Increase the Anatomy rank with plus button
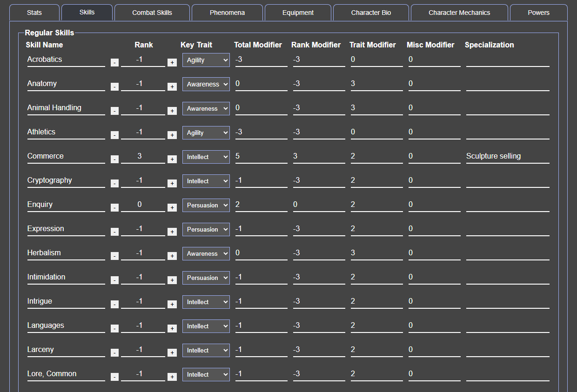The image size is (577, 392). [x=172, y=86]
